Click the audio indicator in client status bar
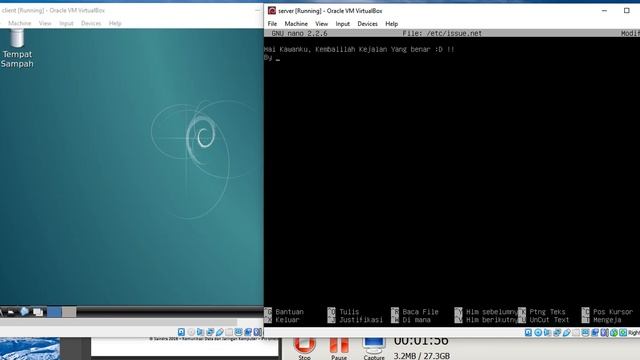 point(200,332)
